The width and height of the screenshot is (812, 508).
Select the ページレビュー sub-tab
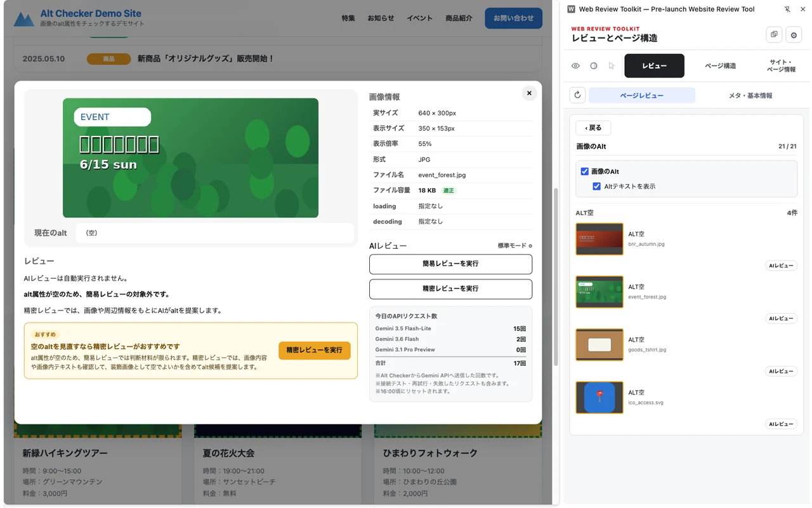(x=642, y=95)
